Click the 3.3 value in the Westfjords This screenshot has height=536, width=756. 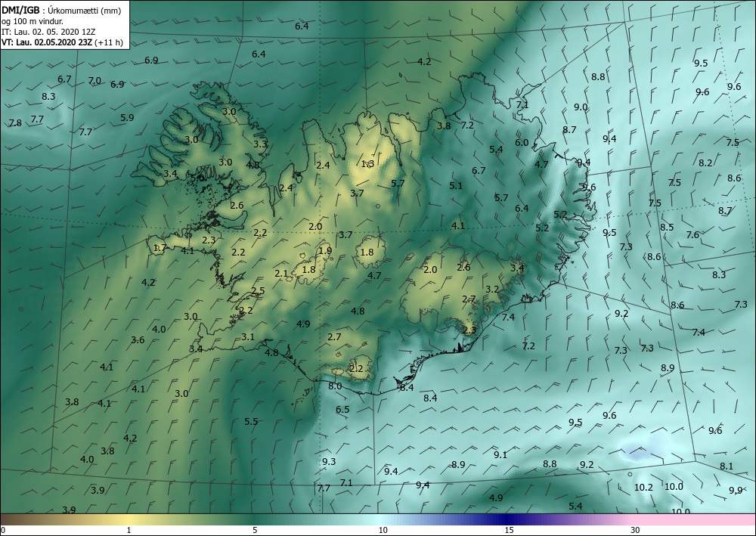(x=260, y=144)
